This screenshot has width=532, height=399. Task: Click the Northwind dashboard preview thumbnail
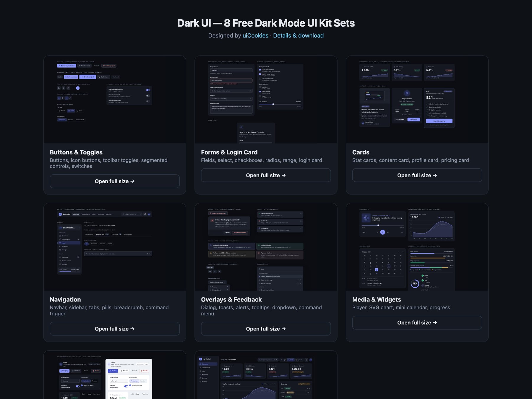point(266,375)
